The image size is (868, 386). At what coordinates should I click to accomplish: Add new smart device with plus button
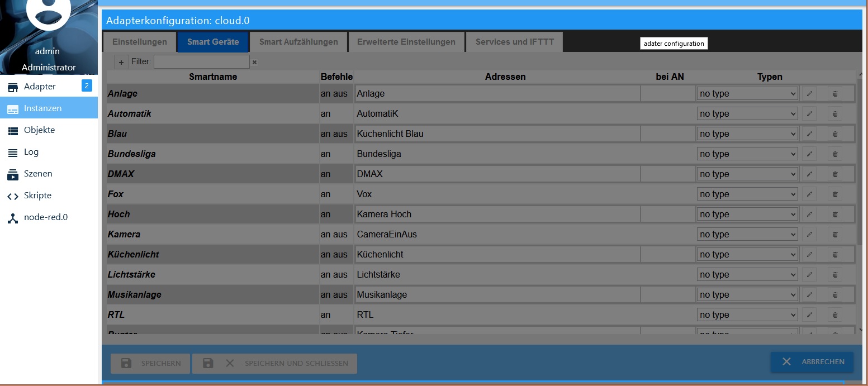[x=121, y=62]
